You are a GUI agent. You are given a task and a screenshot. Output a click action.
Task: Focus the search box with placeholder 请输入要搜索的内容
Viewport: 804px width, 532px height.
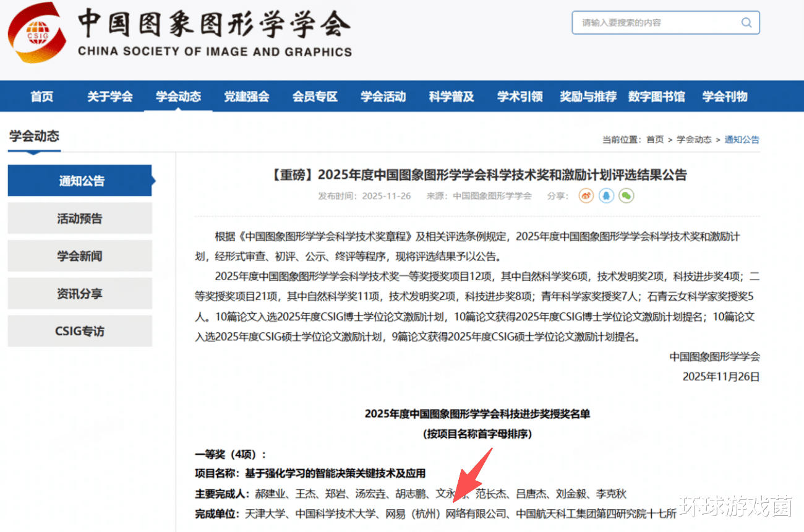tap(665, 23)
